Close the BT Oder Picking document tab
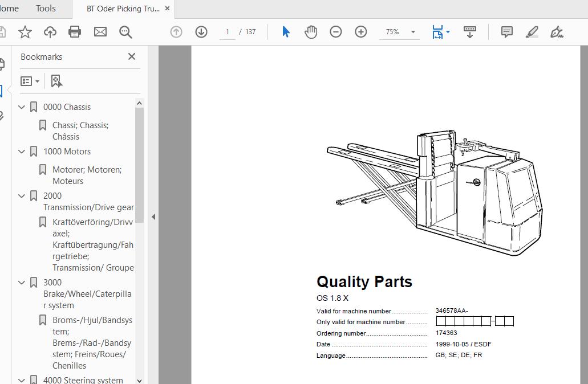Viewport: 588px width, 384px height. click(167, 8)
